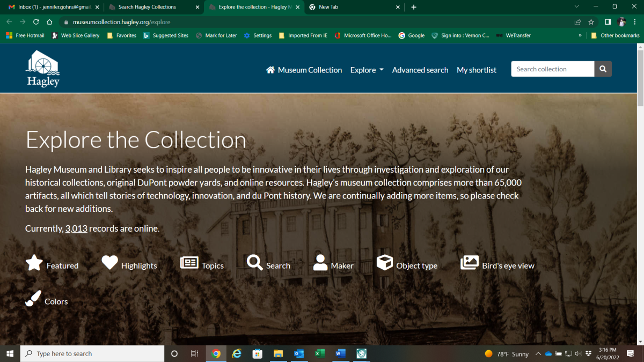Open the Colors paintbrush icon
Viewport: 644px width, 362px height.
[33, 299]
